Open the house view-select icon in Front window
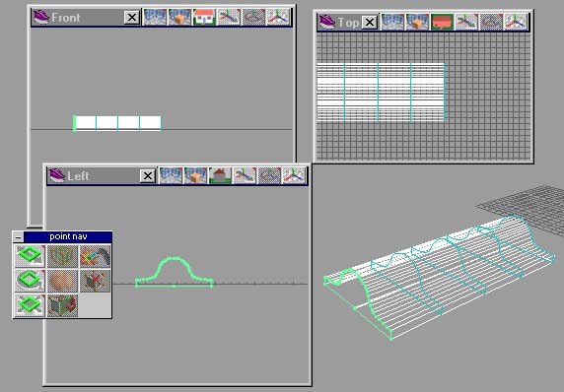Image resolution: width=564 pixels, height=392 pixels. coord(204,18)
